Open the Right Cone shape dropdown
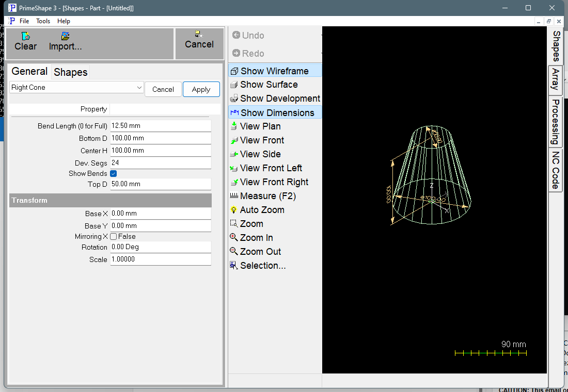 (76, 88)
